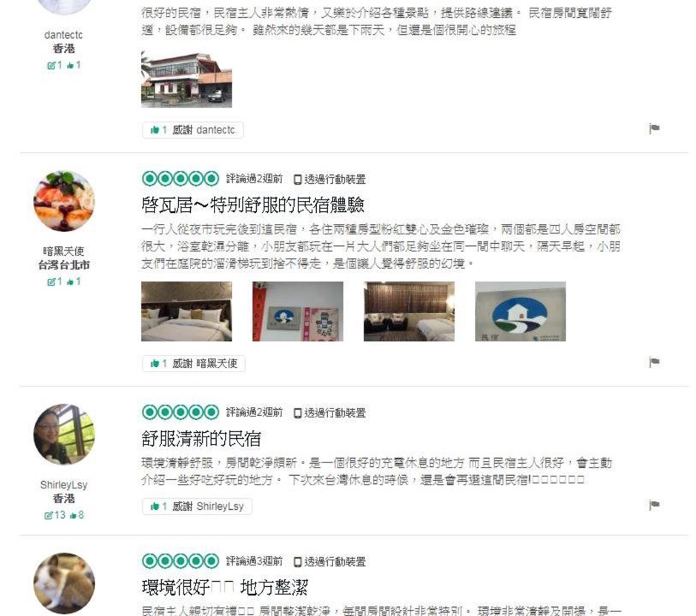Open 暗黑天使's profile avatar
696x616 pixels.
(x=64, y=201)
